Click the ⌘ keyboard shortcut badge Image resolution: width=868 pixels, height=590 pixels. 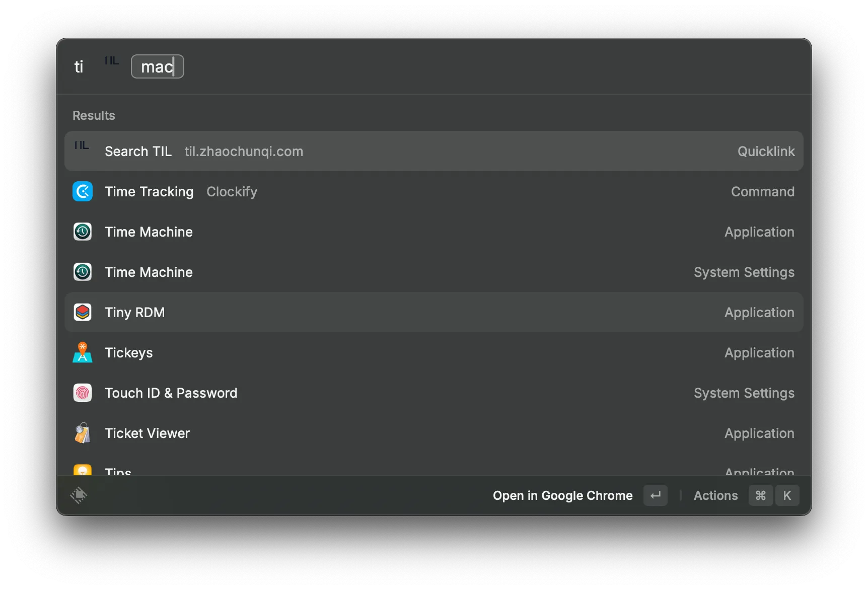[760, 495]
